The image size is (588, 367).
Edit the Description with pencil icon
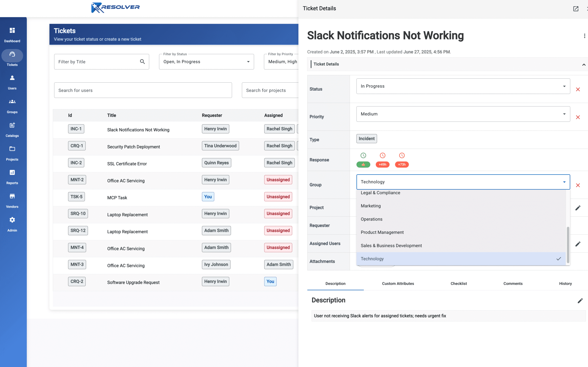point(580,301)
